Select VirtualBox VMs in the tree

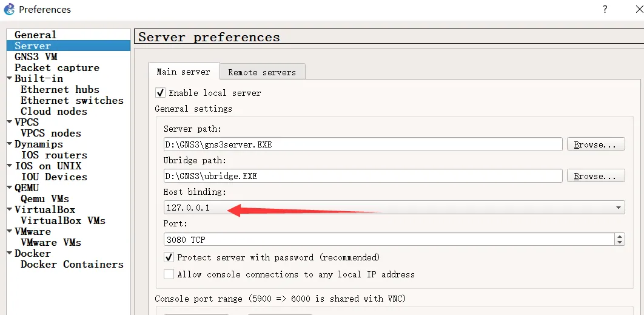[x=63, y=220]
